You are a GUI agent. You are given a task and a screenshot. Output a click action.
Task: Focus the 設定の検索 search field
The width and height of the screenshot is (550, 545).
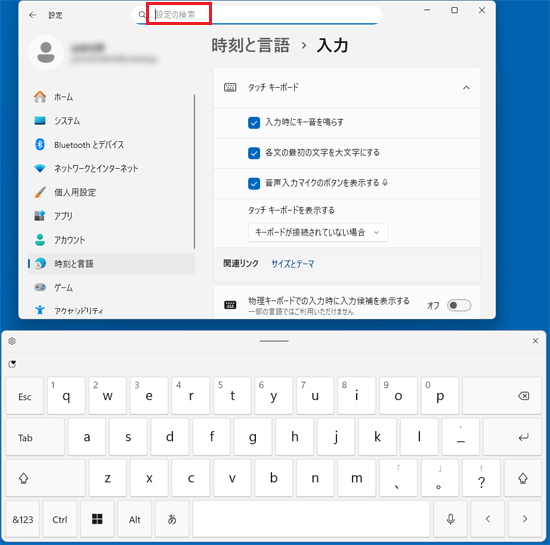(257, 15)
